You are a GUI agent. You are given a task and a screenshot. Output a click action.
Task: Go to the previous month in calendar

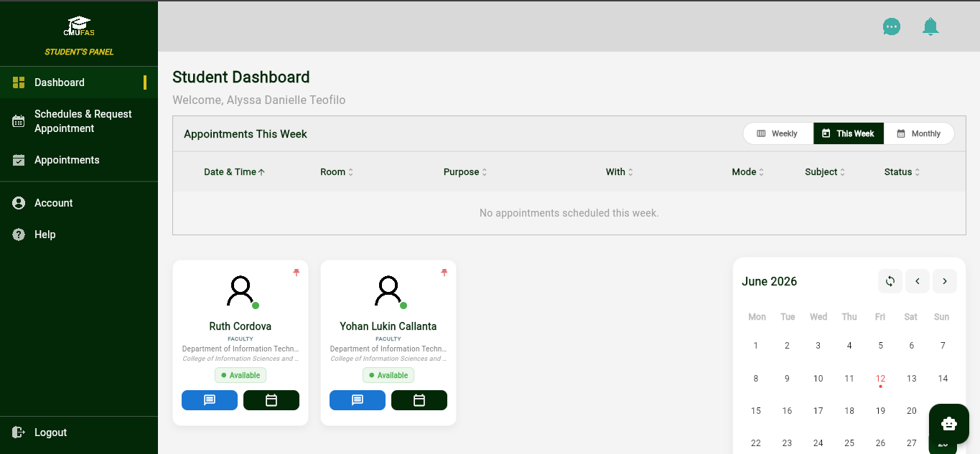click(918, 281)
